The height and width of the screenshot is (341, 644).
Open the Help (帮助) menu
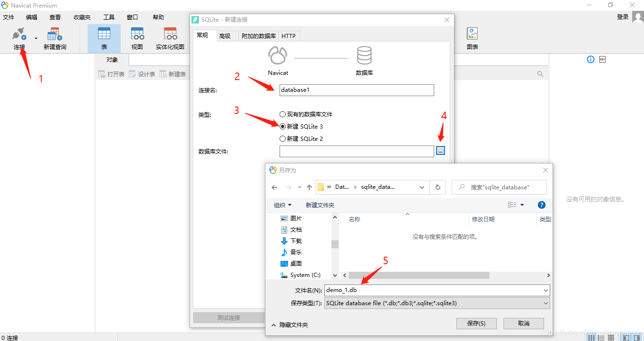tap(158, 17)
